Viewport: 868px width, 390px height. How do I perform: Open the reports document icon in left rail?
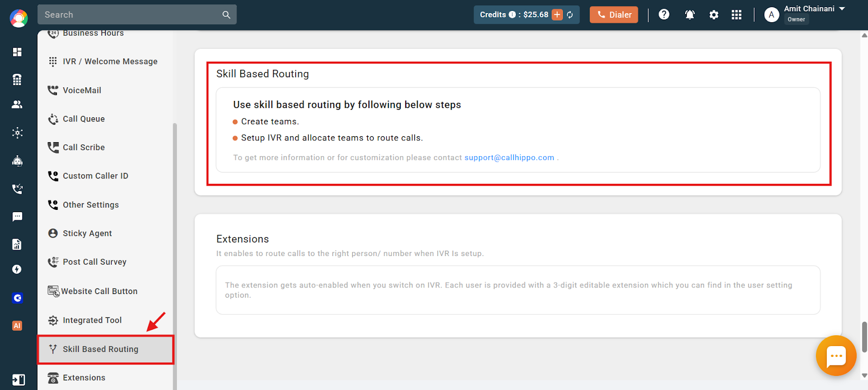[17, 245]
